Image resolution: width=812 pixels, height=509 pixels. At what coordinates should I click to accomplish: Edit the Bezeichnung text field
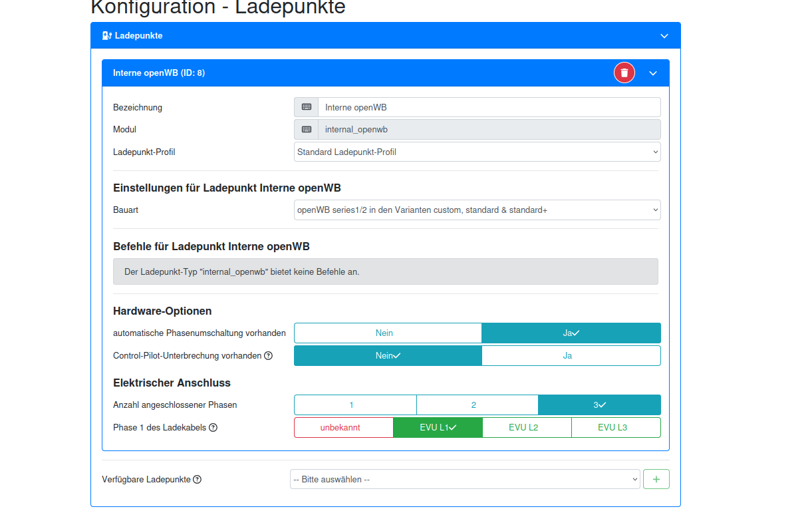click(x=489, y=107)
